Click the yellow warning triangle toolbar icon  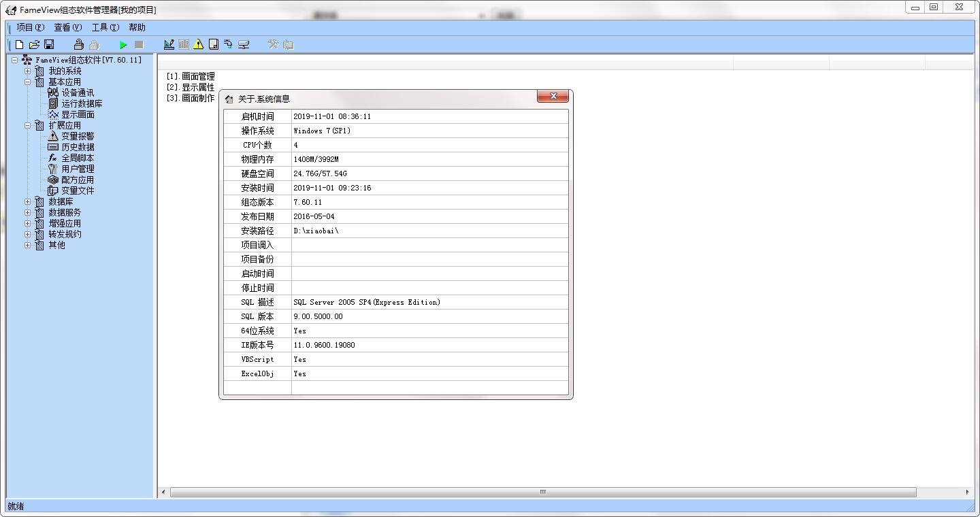tap(198, 45)
